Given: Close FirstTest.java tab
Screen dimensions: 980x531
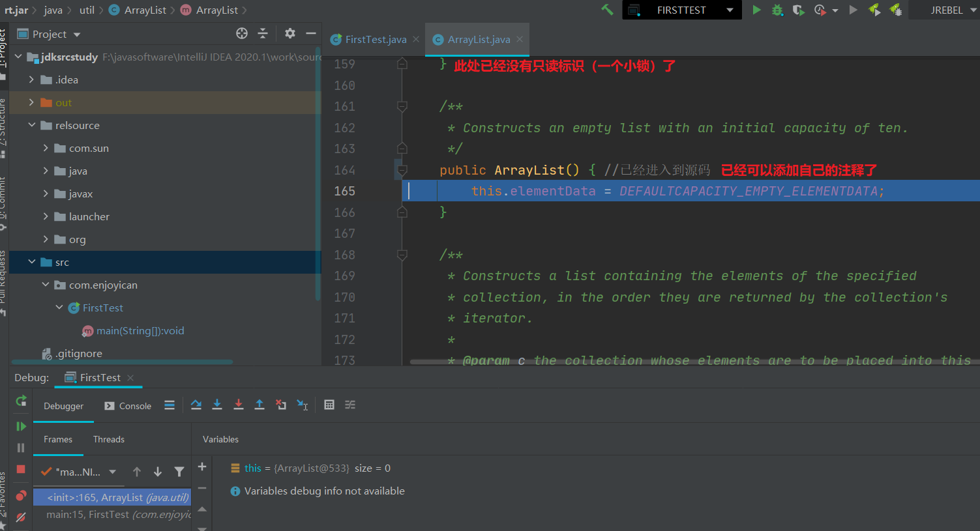Looking at the screenshot, I should (x=417, y=39).
